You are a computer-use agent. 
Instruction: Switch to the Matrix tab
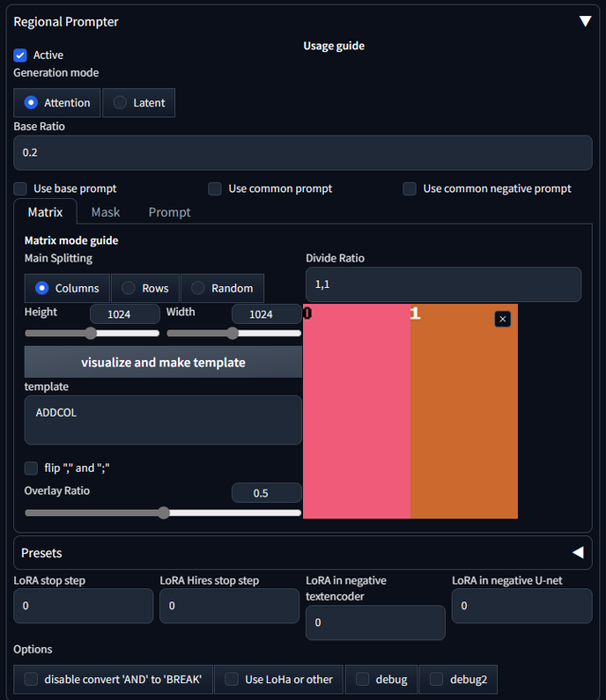coord(45,212)
